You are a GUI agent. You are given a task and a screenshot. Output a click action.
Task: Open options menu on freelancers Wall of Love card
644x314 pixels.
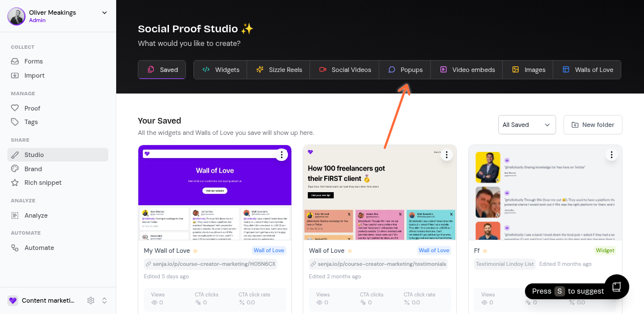pyautogui.click(x=447, y=155)
